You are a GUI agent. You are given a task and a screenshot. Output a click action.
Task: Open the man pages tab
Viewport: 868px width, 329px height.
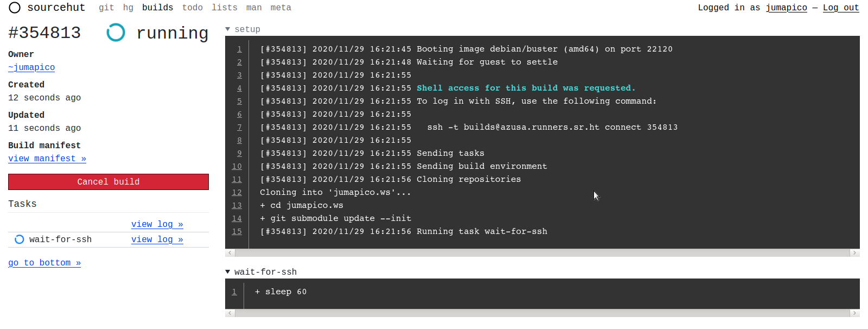pyautogui.click(x=254, y=8)
